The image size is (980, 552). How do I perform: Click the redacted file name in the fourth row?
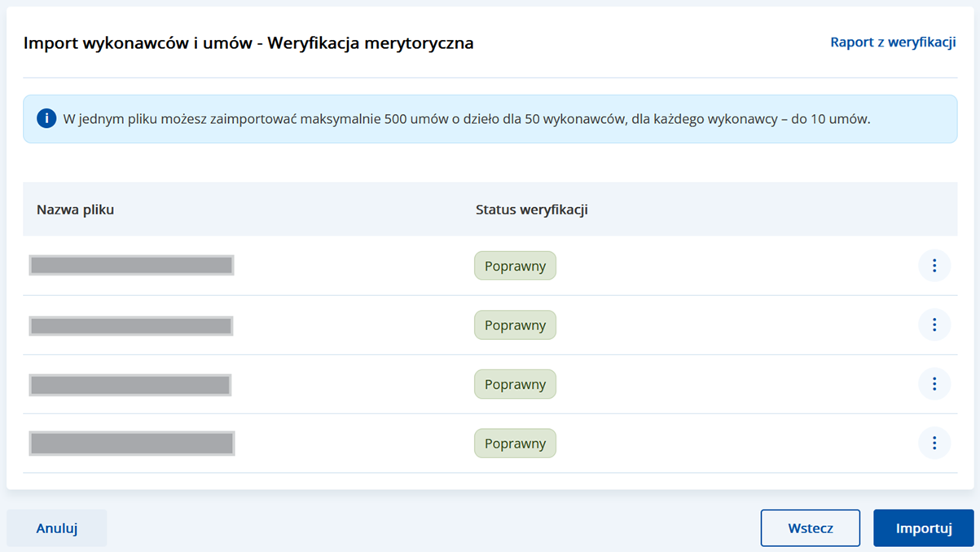point(132,444)
